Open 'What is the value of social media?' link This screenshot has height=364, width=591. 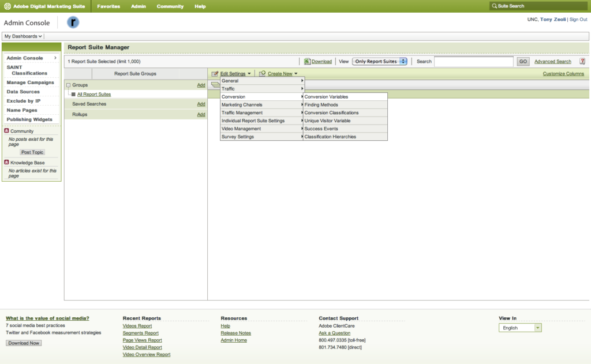(47, 318)
